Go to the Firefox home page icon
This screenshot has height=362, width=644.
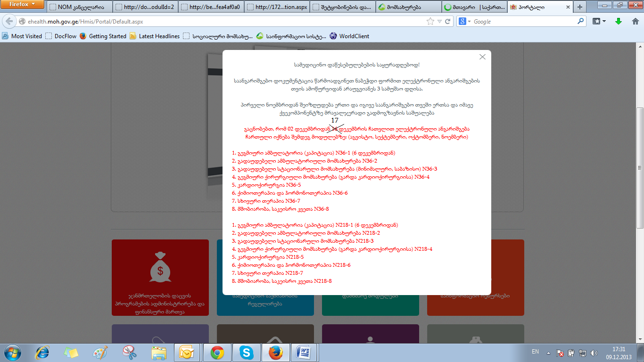click(634, 22)
